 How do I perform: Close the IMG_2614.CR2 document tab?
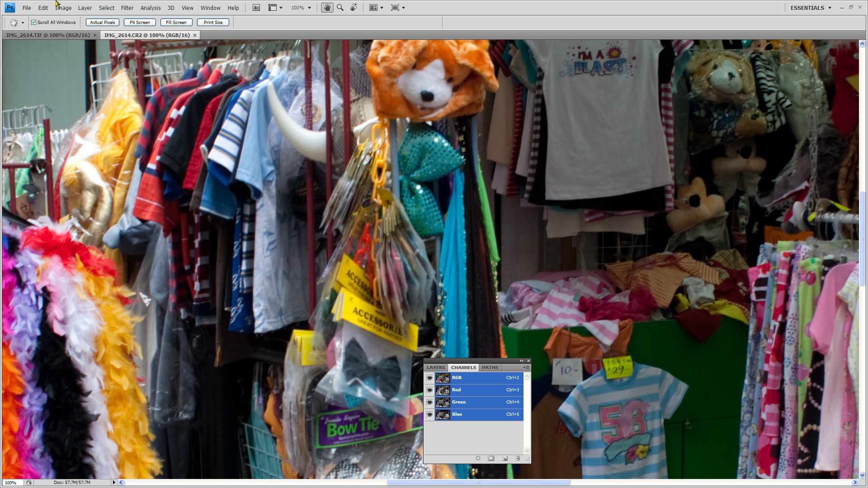pyautogui.click(x=195, y=35)
